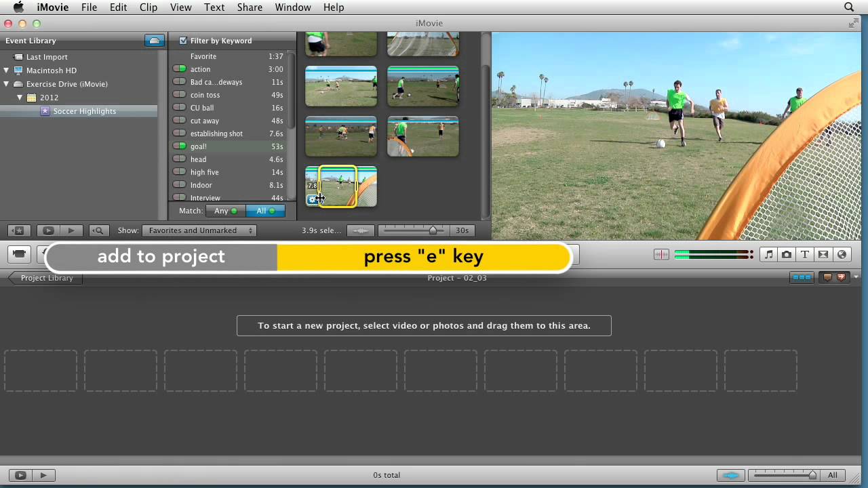
Task: Toggle project audio waveforms blue button
Action: pyautogui.click(x=731, y=475)
